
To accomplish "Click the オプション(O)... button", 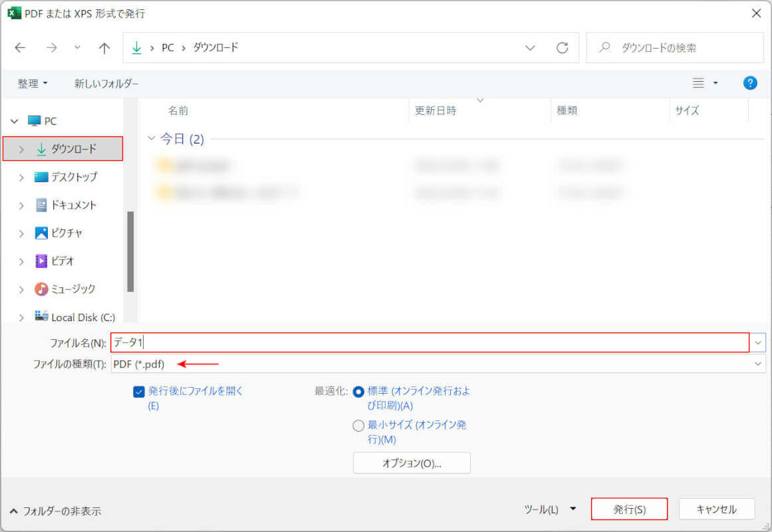I will (412, 463).
